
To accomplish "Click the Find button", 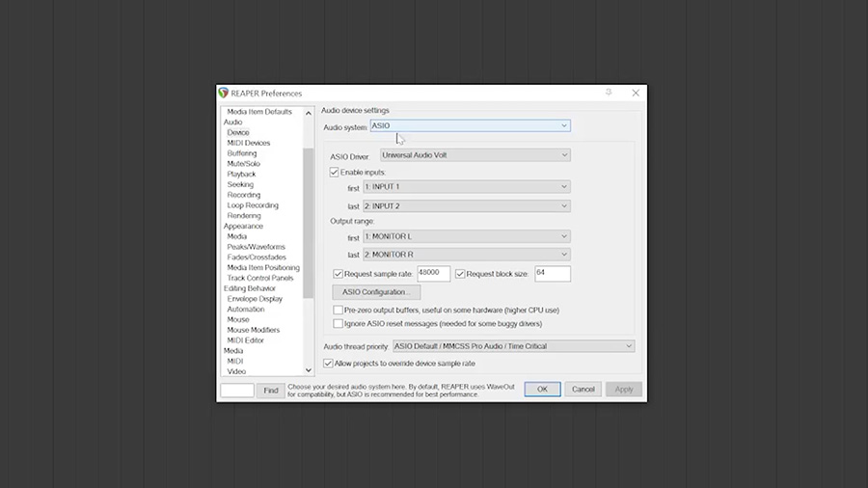I will (x=271, y=390).
